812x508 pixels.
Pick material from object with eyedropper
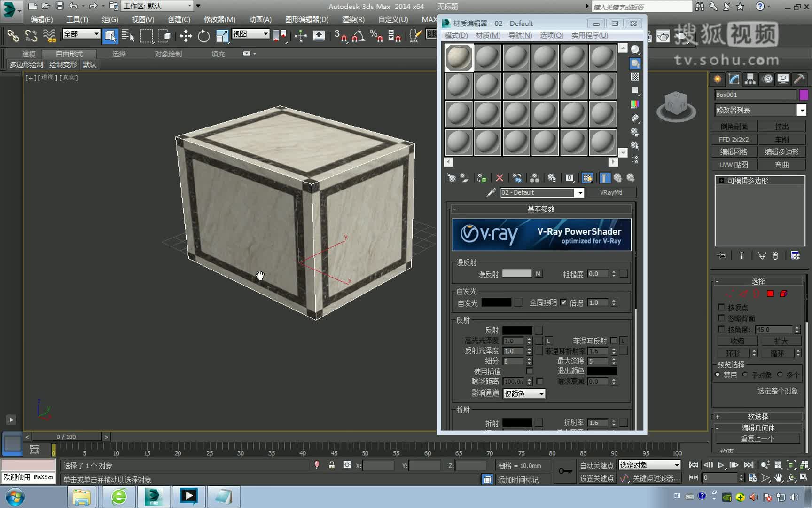490,192
